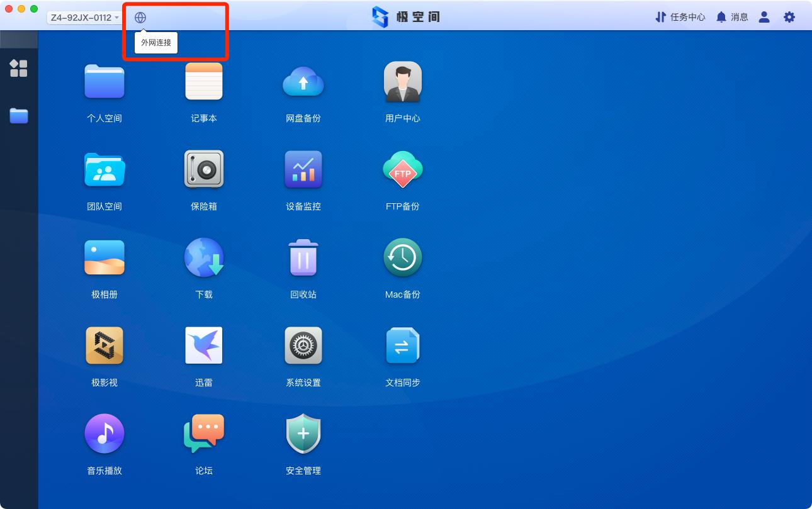Open the 用户中心 user center
The image size is (812, 509).
[x=403, y=81]
